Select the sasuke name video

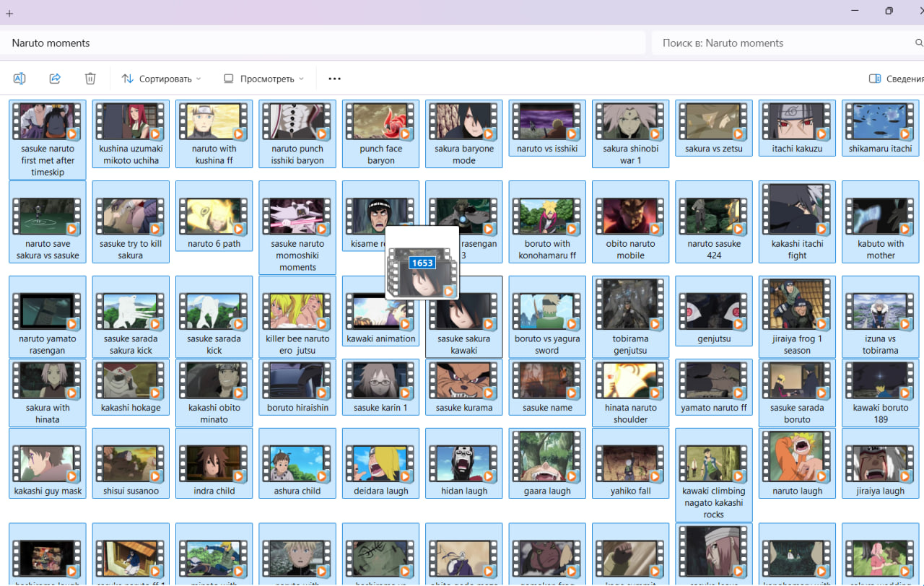click(547, 387)
